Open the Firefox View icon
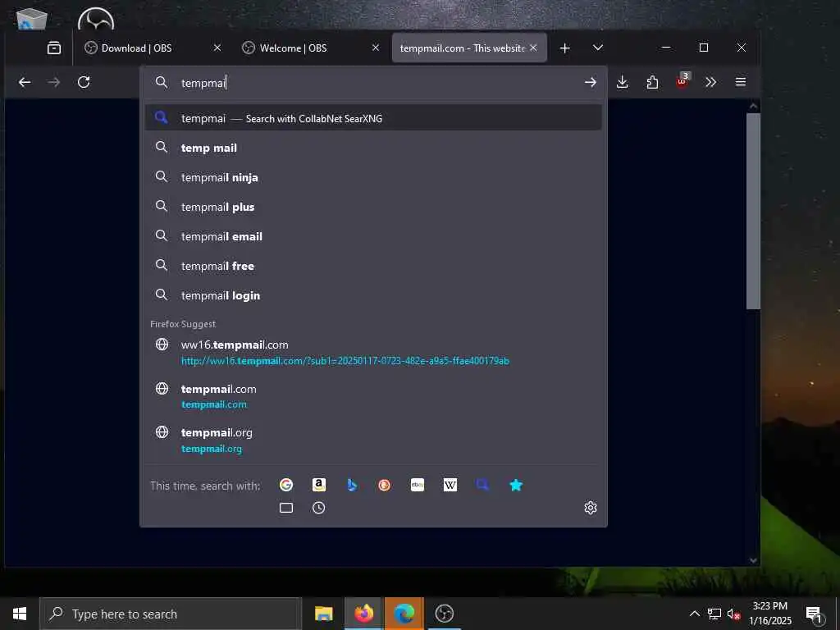The height and width of the screenshot is (630, 840). [x=54, y=48]
